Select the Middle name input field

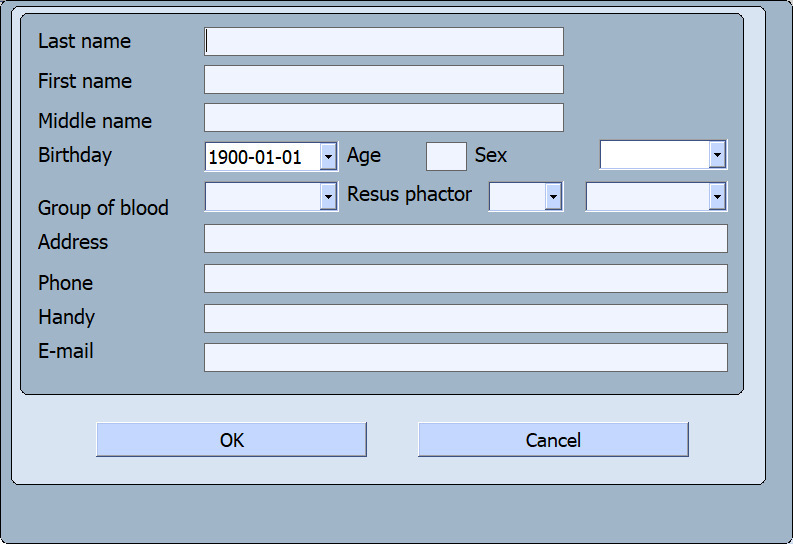pyautogui.click(x=384, y=118)
